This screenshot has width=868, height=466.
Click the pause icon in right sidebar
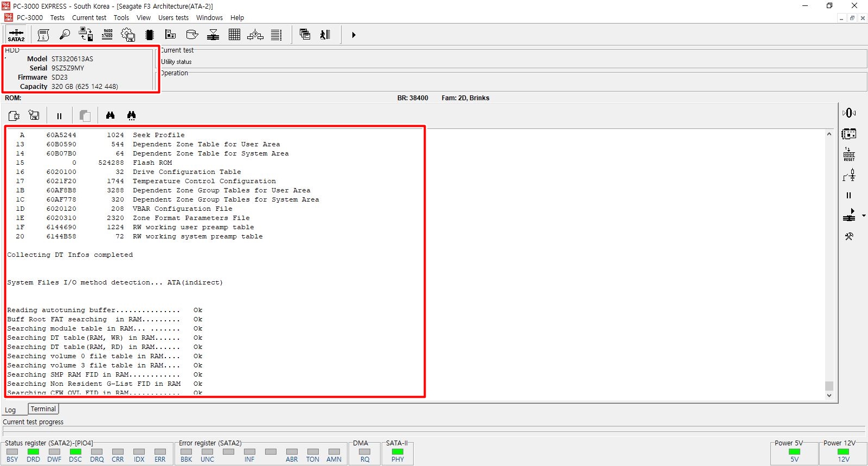tap(848, 196)
